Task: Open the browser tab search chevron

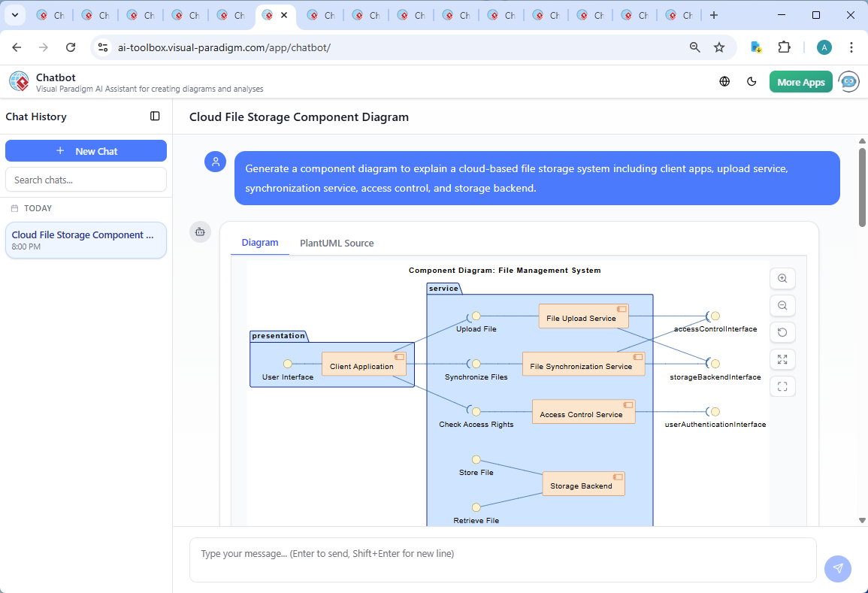Action: click(14, 14)
